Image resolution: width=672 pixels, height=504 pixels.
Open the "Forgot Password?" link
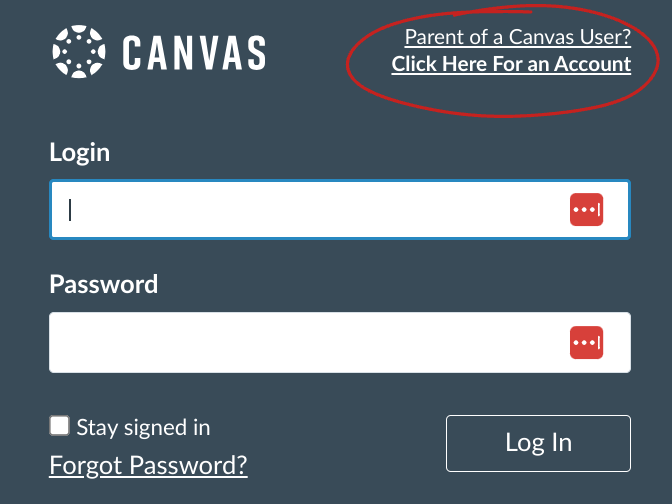148,465
